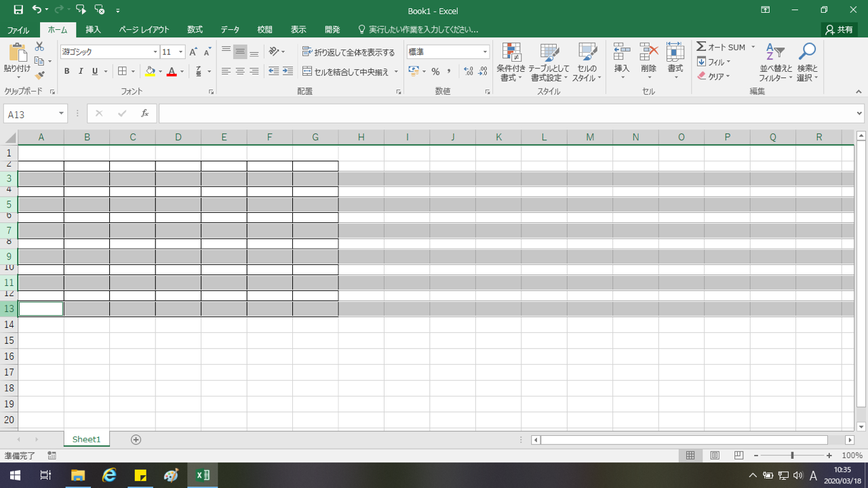Click the Copy icon below scissors
The width and height of the screenshot is (868, 488).
tap(39, 61)
